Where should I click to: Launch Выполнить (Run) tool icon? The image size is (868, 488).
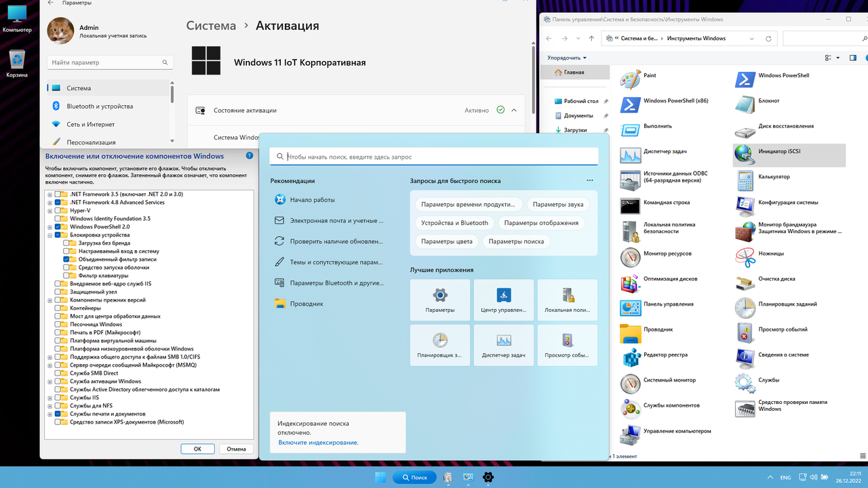pos(630,130)
